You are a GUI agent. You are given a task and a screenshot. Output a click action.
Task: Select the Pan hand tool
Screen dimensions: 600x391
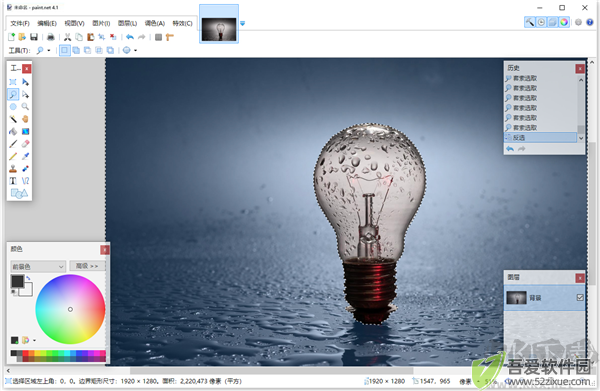(x=25, y=119)
